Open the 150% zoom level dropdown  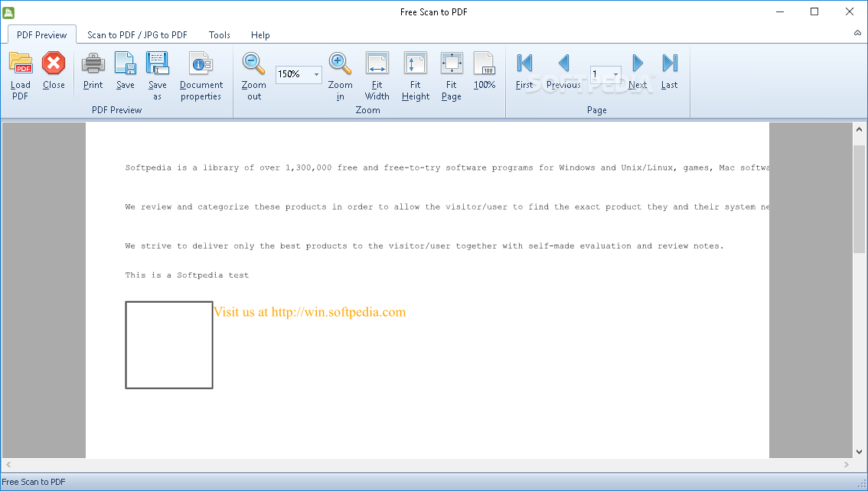(317, 74)
